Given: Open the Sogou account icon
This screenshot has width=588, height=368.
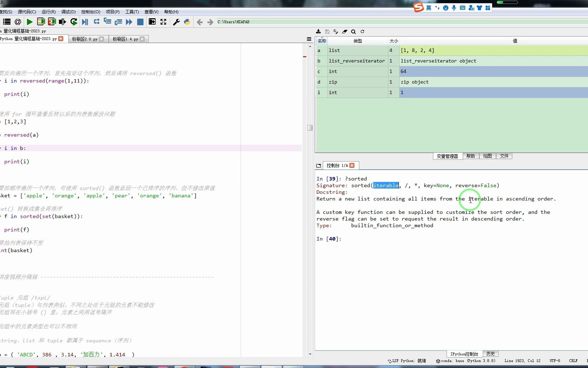Looking at the screenshot, I should 471,8.
